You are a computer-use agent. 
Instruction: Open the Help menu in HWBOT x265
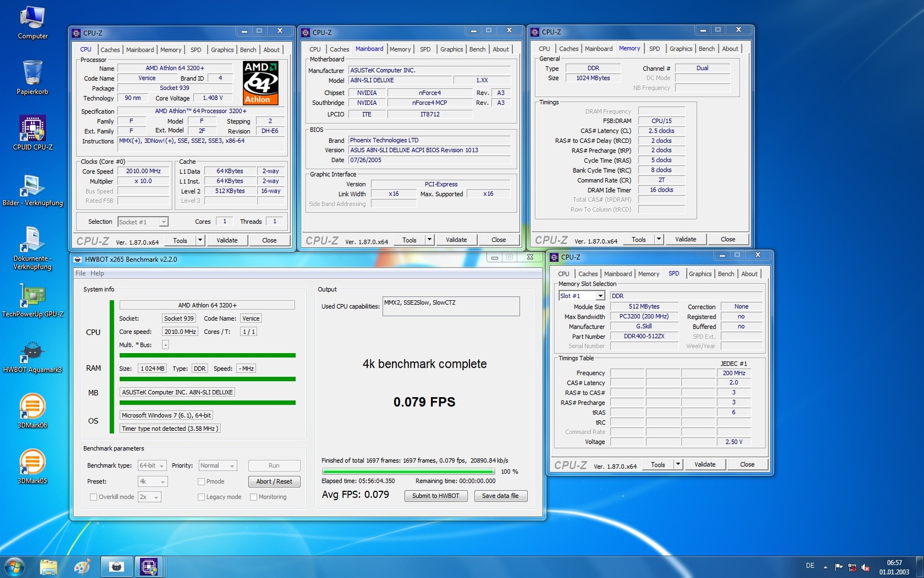(97, 273)
